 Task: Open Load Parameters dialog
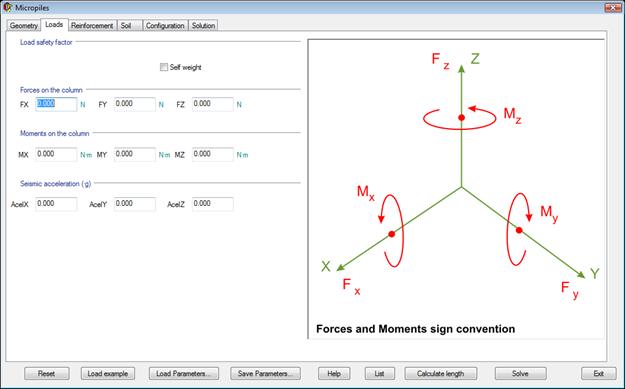tap(184, 373)
